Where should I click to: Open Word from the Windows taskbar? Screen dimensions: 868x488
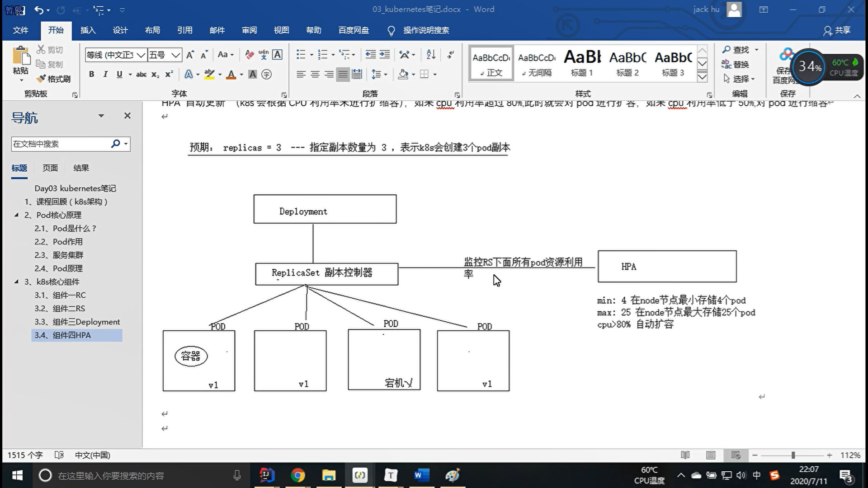pos(421,475)
